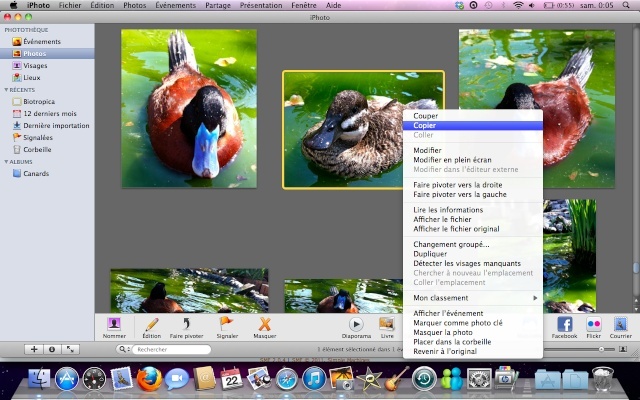
Task: Open the Présentation menu
Action: tap(260, 5)
